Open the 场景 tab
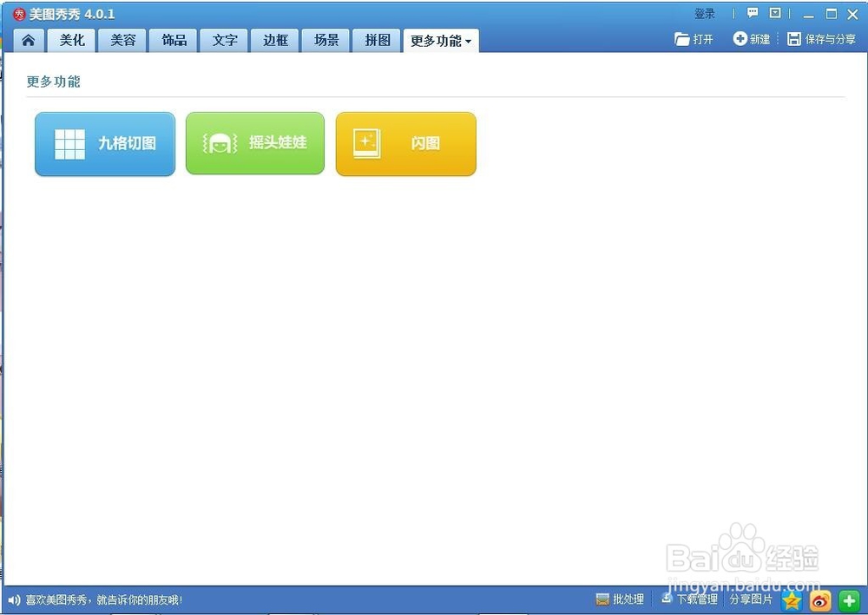 tap(325, 40)
